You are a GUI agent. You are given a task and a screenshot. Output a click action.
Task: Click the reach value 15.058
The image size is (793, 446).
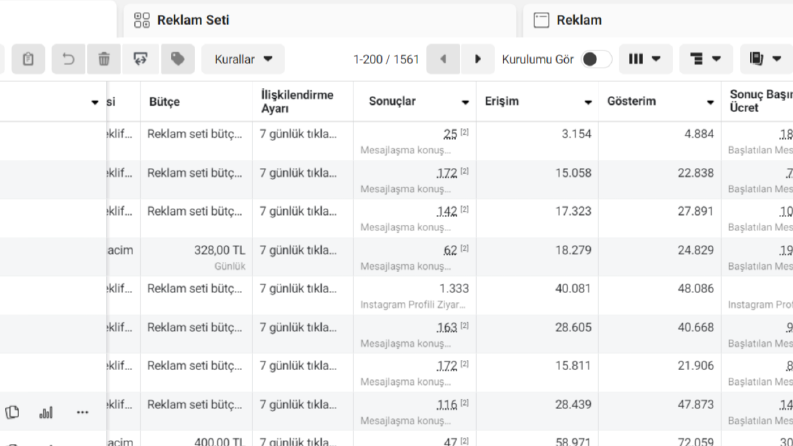(x=574, y=173)
